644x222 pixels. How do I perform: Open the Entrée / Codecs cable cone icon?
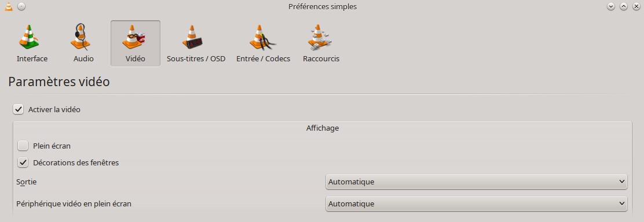262,38
